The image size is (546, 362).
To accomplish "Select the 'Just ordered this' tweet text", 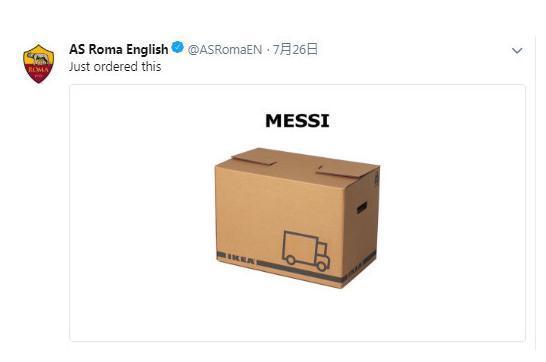I will (115, 66).
